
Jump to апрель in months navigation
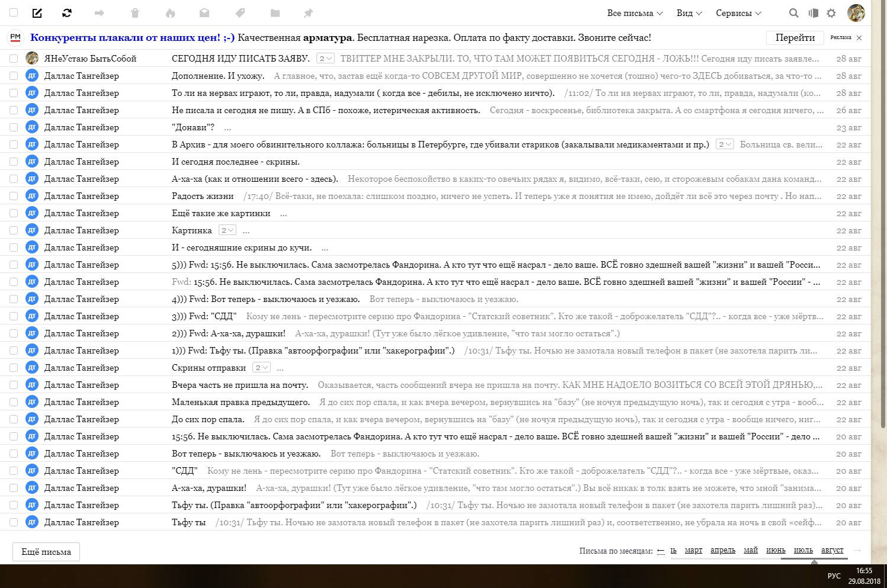pos(723,550)
